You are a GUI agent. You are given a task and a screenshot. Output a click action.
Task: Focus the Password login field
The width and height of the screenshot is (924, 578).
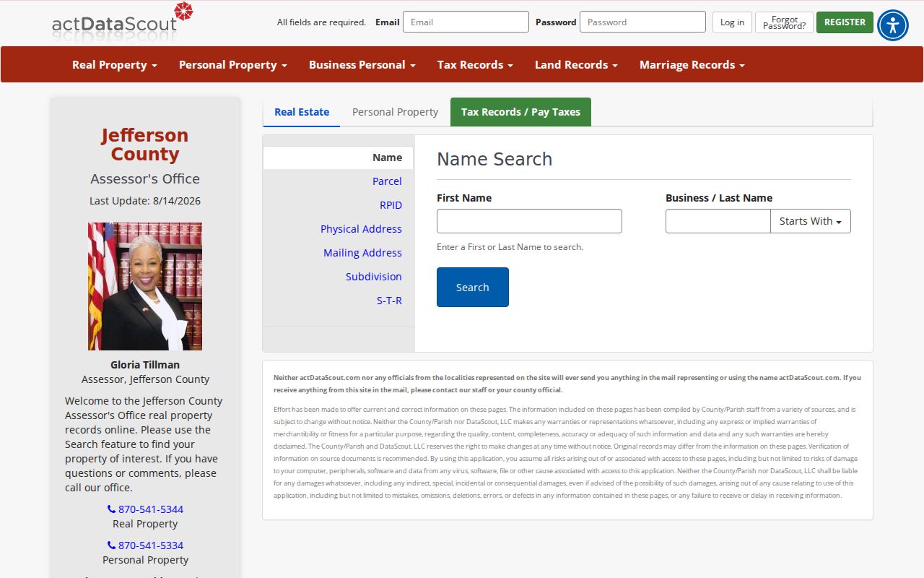tap(642, 22)
